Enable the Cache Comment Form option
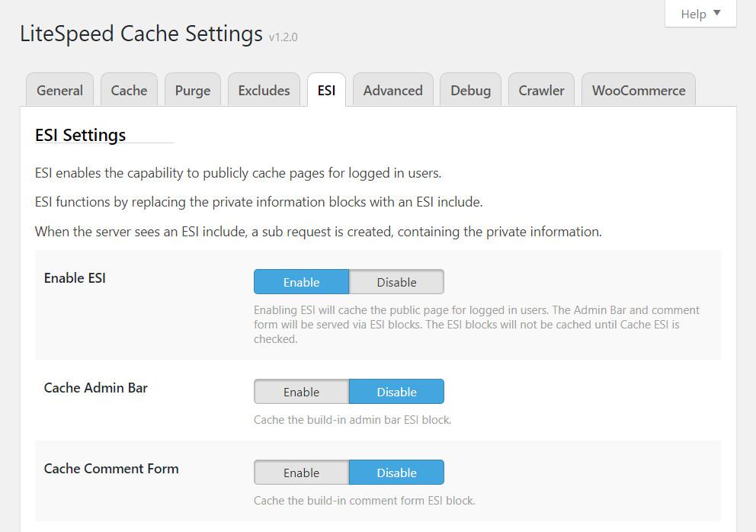 click(x=301, y=472)
